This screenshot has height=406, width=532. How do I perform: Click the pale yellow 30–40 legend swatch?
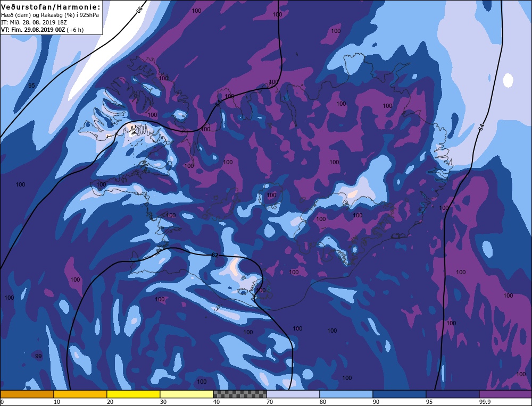coord(187,394)
